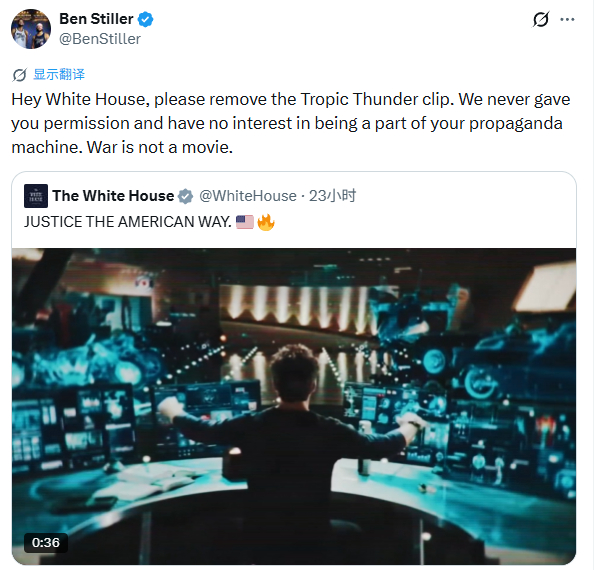Screen dimensions: 596x570
Task: Click the Grok icon beside the three-dot menu
Action: point(541,19)
